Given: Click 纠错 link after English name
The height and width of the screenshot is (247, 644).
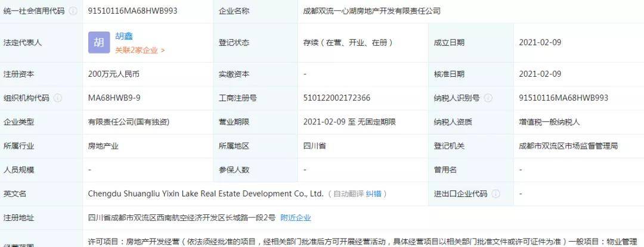Looking at the screenshot, I should [x=374, y=194].
